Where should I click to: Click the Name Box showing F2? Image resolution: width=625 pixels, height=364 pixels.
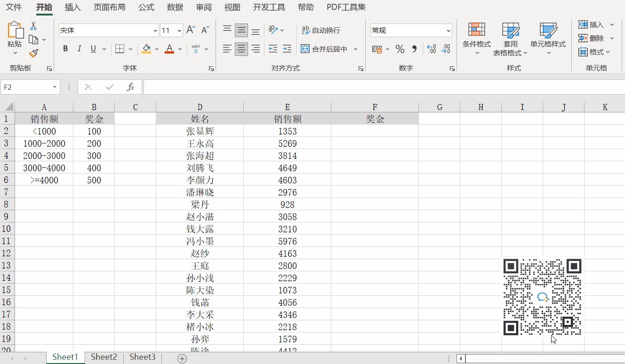26,87
